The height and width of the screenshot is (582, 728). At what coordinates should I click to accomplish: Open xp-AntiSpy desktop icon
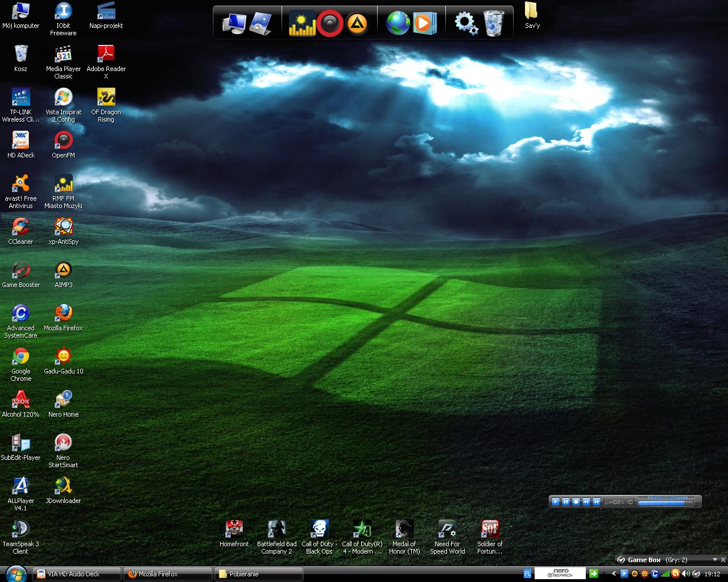click(63, 231)
